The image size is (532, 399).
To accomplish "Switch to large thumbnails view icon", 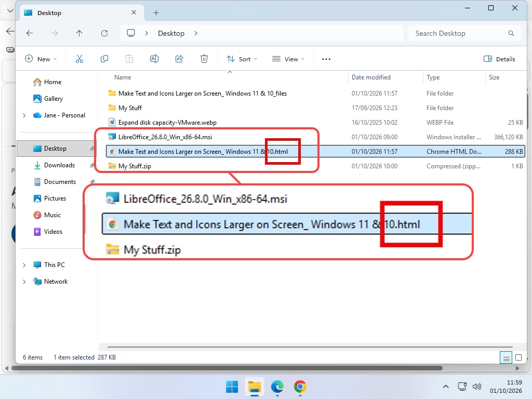I will pos(518,357).
